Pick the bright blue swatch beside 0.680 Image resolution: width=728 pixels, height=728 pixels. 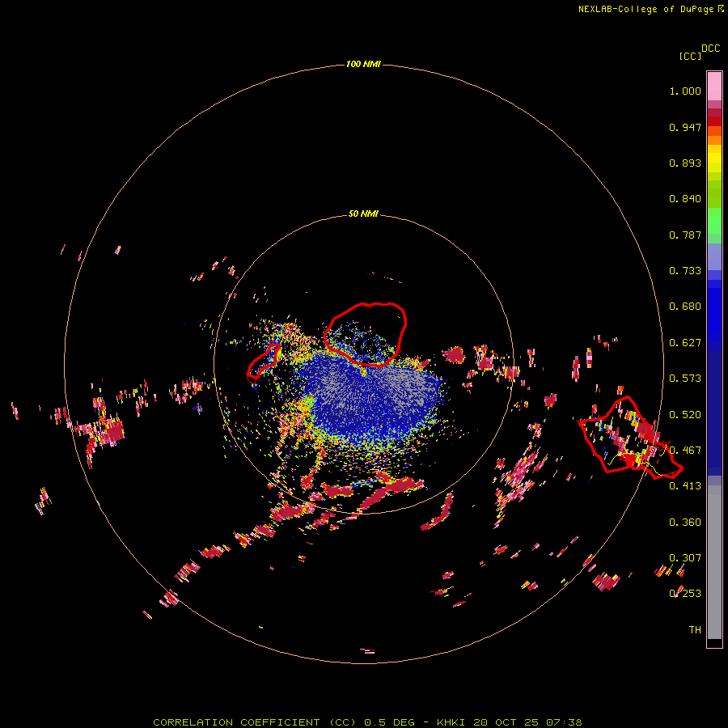[714, 311]
